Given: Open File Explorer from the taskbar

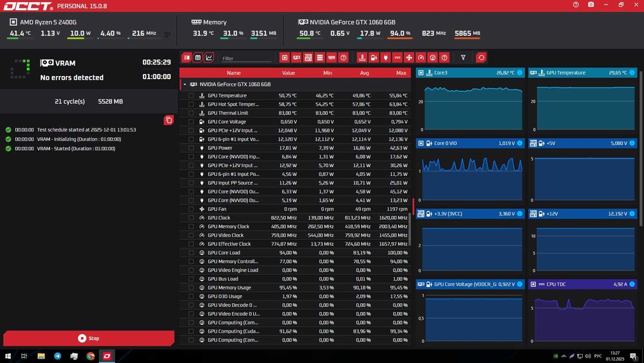Looking at the screenshot, I should point(41,356).
